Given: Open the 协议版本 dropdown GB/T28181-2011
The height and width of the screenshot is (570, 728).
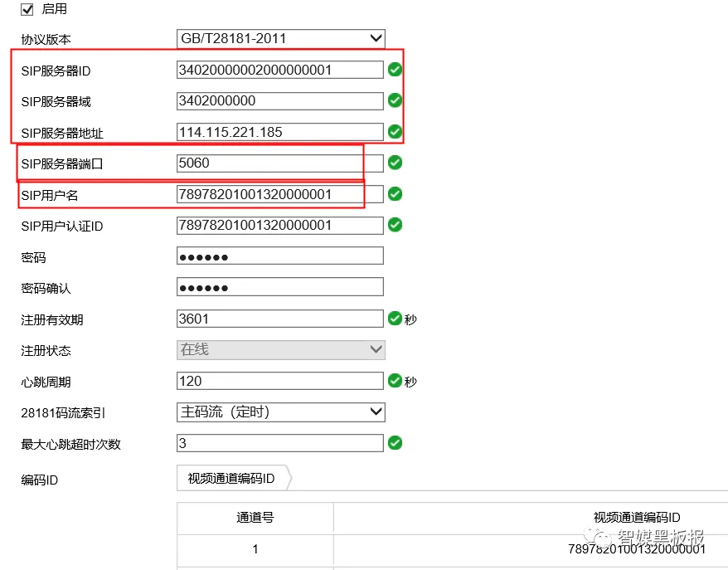Looking at the screenshot, I should click(281, 38).
